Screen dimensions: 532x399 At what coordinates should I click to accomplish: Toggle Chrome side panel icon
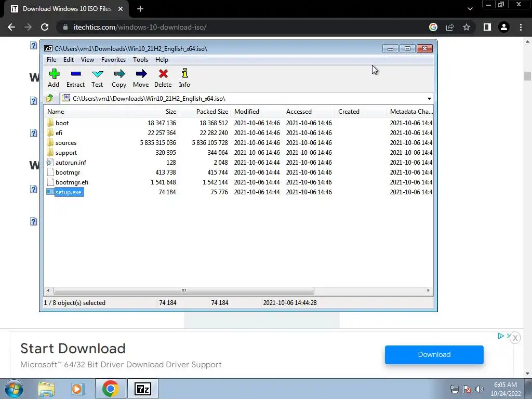487,27
